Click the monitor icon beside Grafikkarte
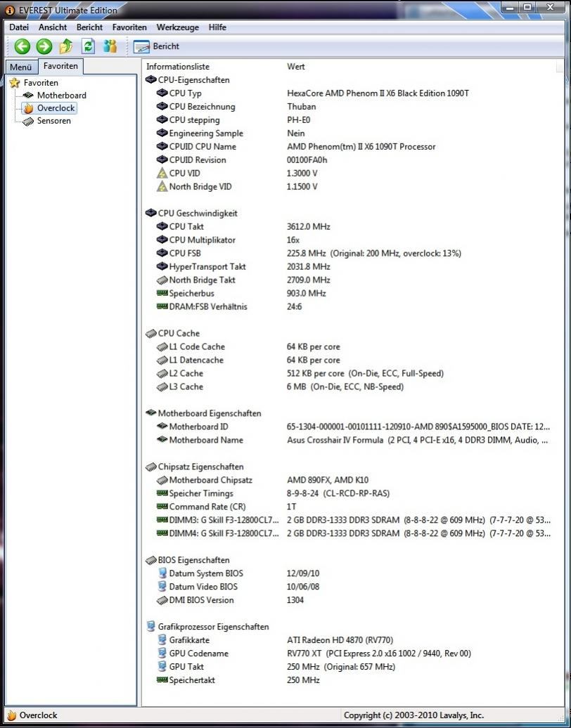The image size is (571, 728). coord(162,640)
